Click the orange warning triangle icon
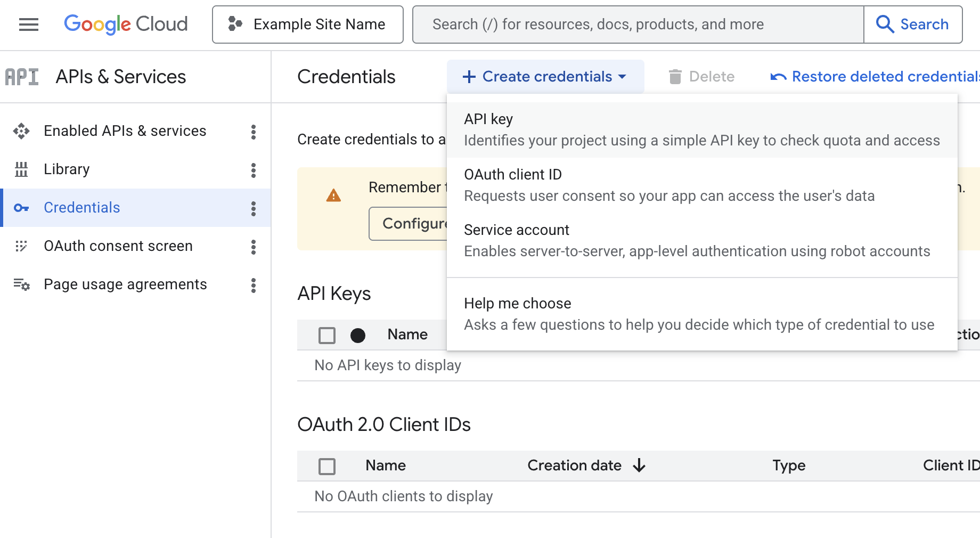 tap(333, 195)
